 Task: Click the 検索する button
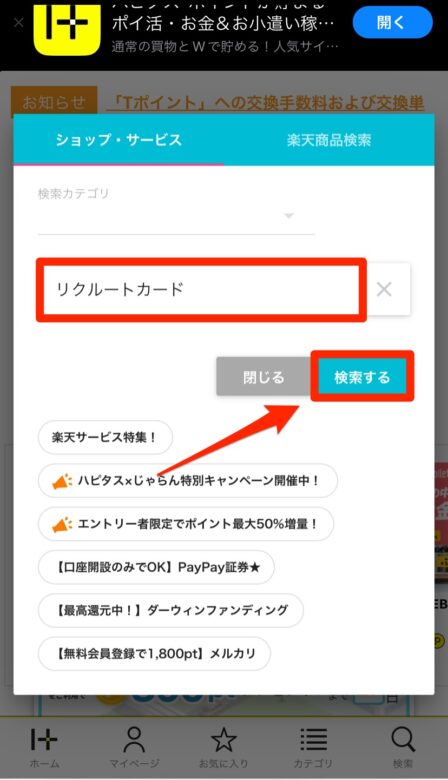click(x=362, y=377)
